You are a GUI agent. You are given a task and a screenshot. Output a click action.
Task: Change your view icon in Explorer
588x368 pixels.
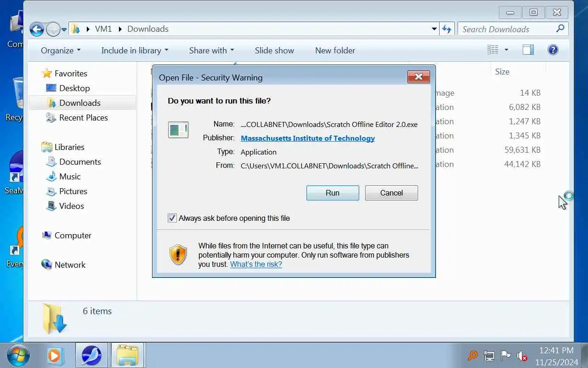pyautogui.click(x=493, y=50)
